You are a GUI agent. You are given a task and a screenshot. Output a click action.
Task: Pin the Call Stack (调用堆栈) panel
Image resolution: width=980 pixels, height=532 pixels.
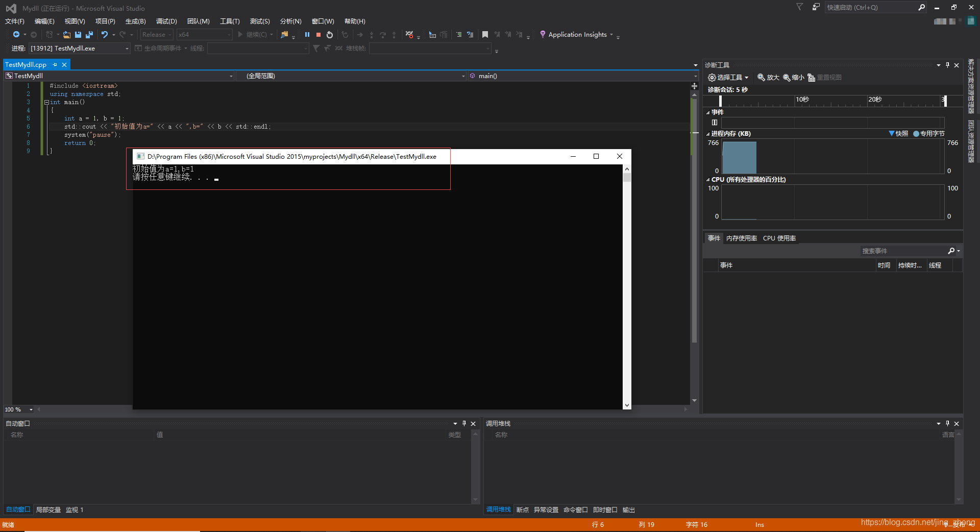point(948,423)
